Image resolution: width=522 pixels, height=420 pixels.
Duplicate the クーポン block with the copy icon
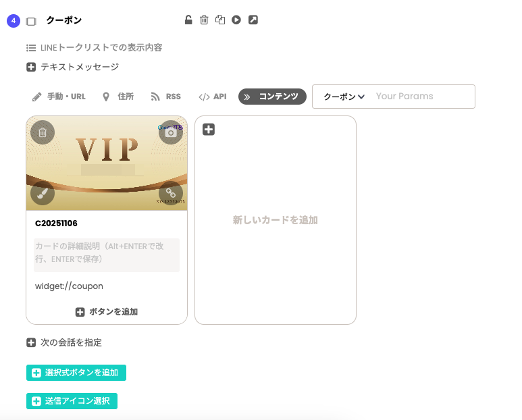point(220,20)
